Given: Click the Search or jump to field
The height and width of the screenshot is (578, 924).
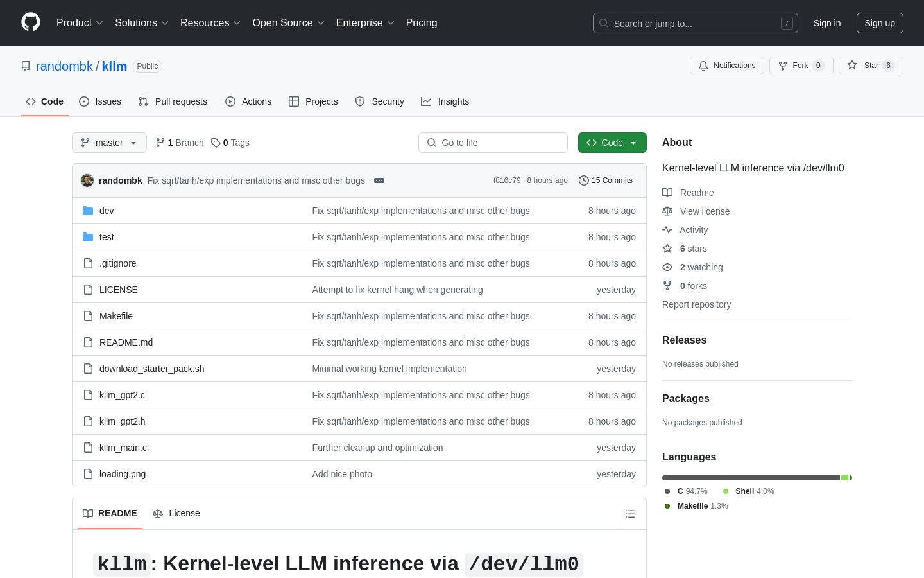Looking at the screenshot, I should pyautogui.click(x=696, y=23).
